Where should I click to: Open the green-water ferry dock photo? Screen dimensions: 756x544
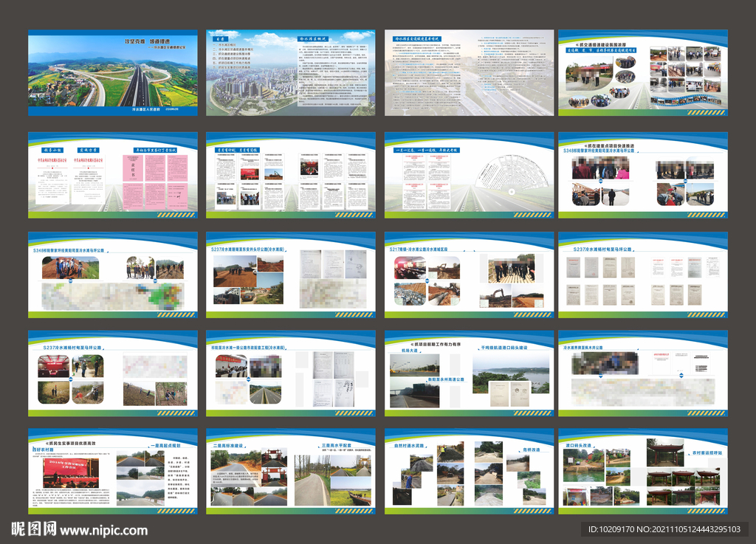585,466
